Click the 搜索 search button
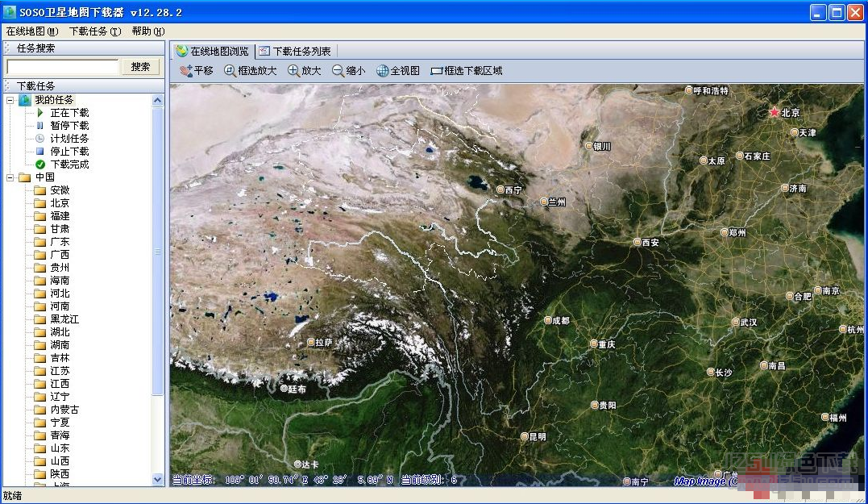Screen dimensions: 868x504 click(x=140, y=66)
